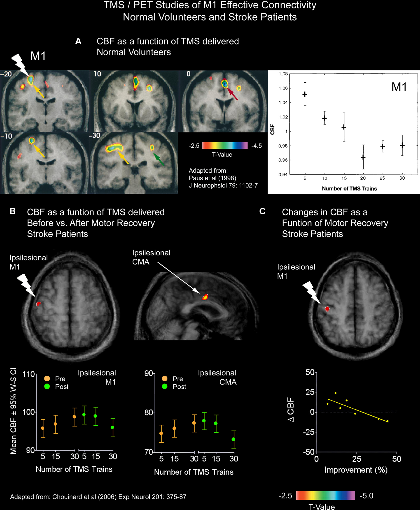Click the 'Paus et al (1998)' citation text
Screen dimensions: 420x510
point(212,178)
